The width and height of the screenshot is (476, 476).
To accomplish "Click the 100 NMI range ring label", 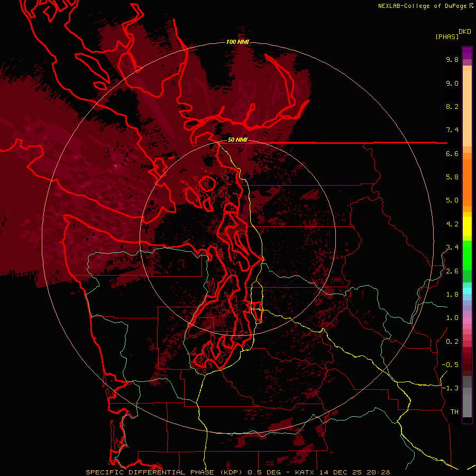I will click(237, 42).
